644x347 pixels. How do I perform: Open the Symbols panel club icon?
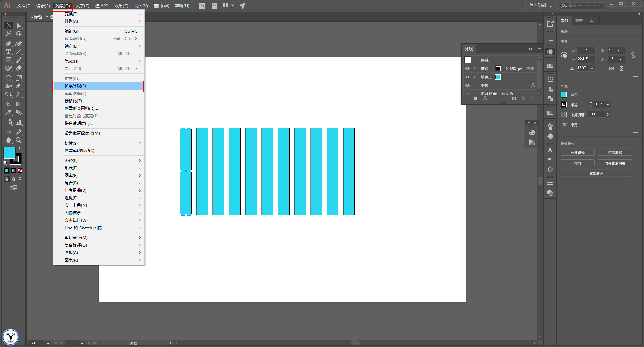click(x=550, y=136)
